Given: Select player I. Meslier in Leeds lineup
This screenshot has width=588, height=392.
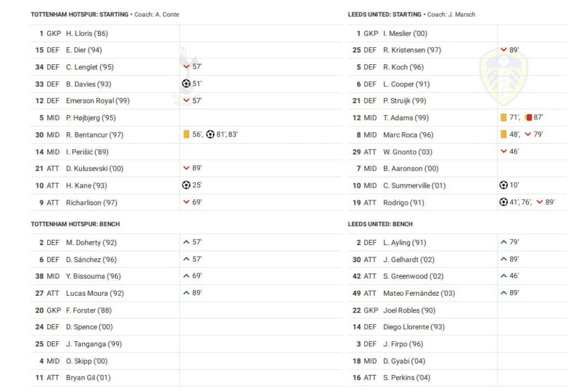Looking at the screenshot, I should point(405,34).
